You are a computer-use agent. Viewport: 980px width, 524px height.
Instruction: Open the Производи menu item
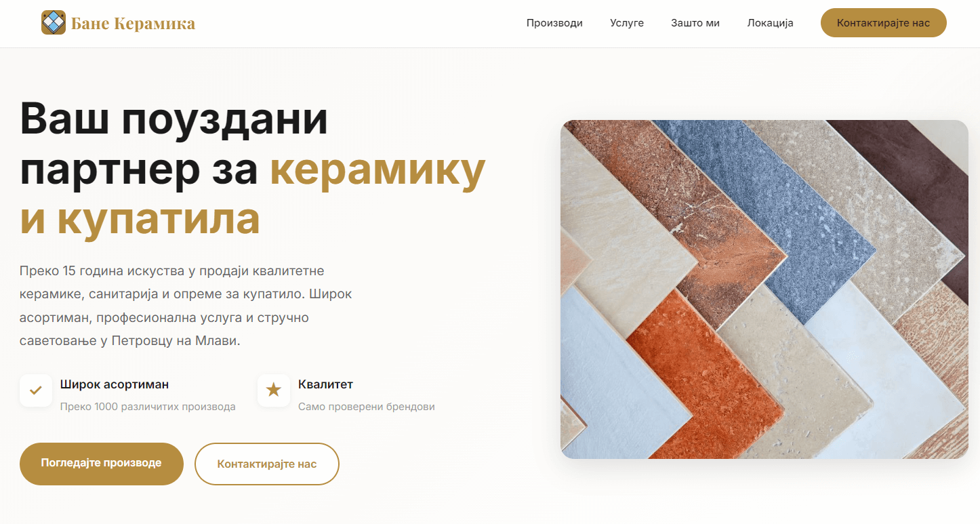pos(554,23)
